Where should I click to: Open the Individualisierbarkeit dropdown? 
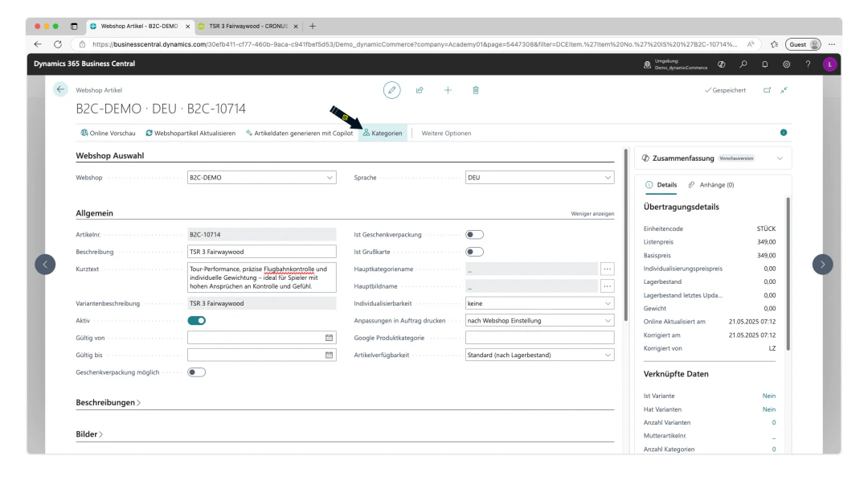point(540,303)
